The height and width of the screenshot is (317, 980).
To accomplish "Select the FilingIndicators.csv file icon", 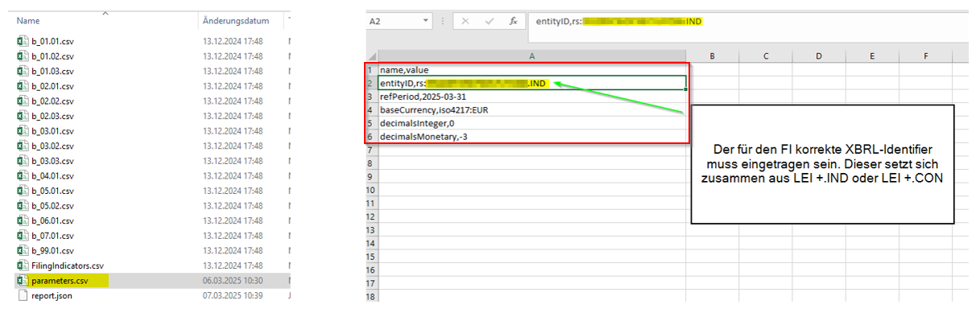I will pos(23,266).
